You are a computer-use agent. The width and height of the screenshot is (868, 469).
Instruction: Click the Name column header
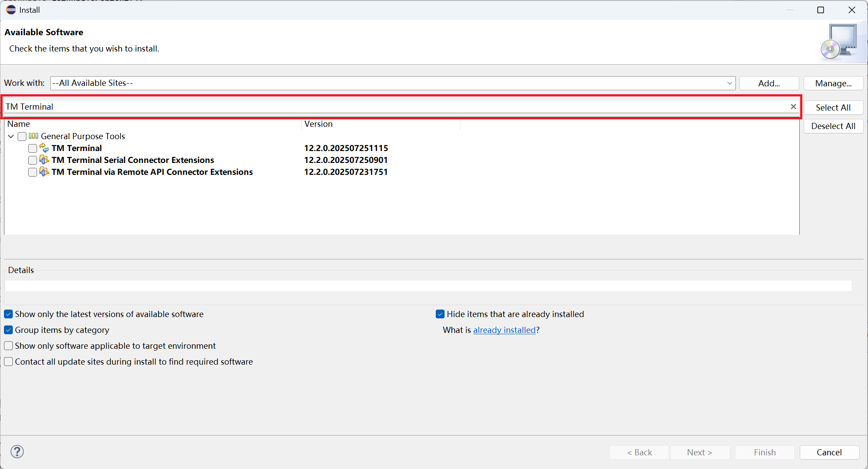tap(153, 124)
